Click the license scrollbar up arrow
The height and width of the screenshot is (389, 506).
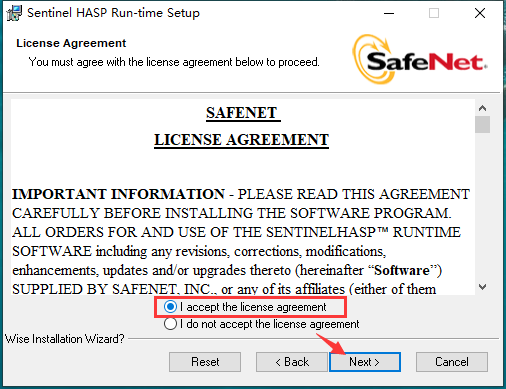tap(482, 108)
